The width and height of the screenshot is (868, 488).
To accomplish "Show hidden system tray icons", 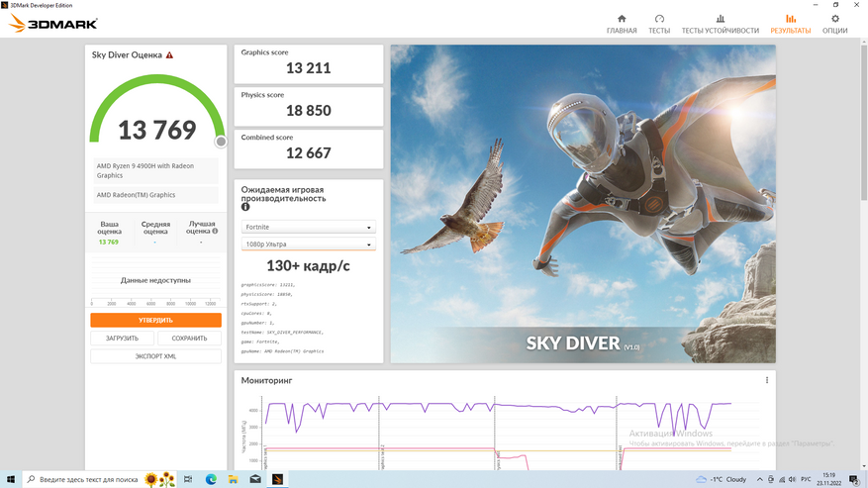I will pos(759,479).
